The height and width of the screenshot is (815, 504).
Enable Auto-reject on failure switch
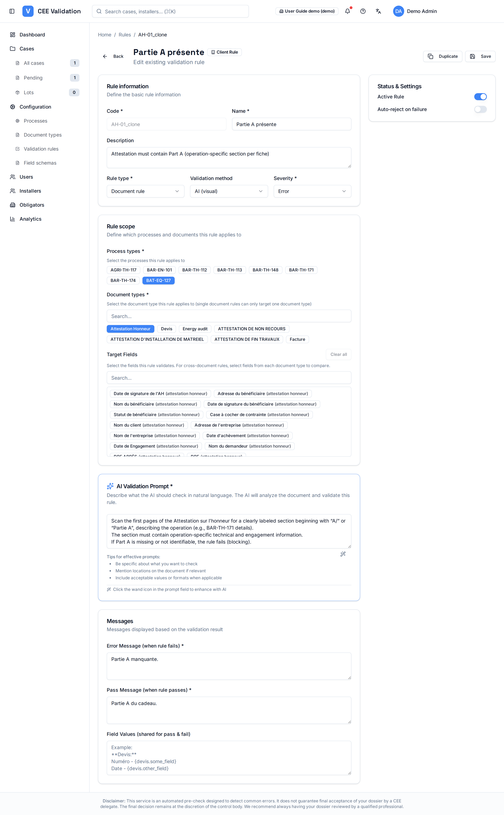480,109
